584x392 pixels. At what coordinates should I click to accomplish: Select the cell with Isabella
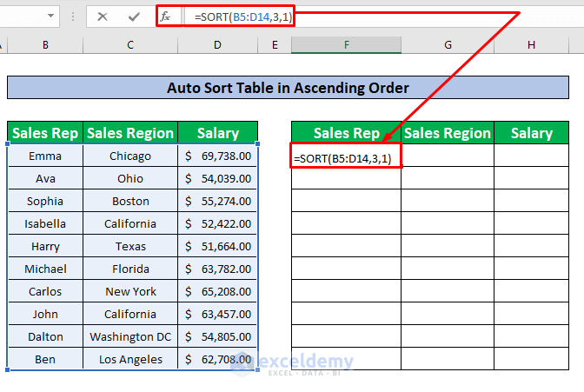[44, 224]
